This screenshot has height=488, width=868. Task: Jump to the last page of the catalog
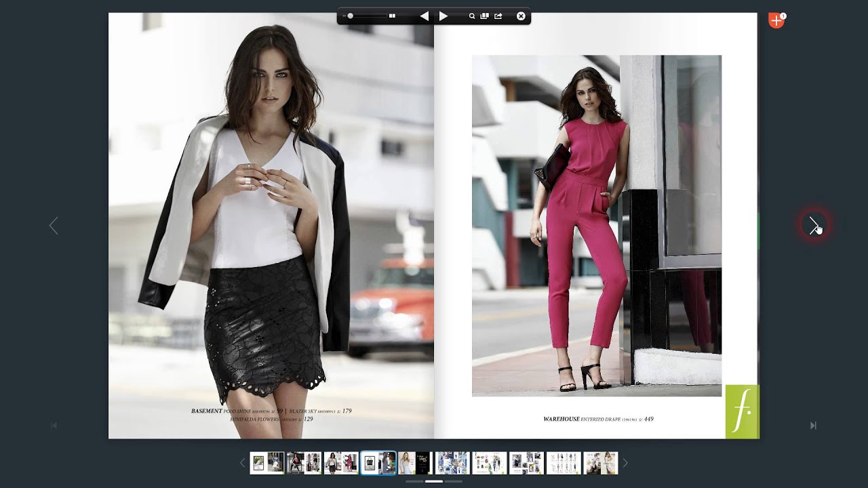point(813,426)
